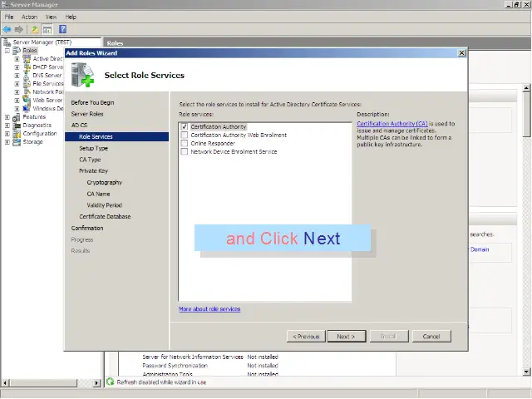Click the Forward arrow toolbar icon
The image size is (532, 399).
pyautogui.click(x=19, y=30)
